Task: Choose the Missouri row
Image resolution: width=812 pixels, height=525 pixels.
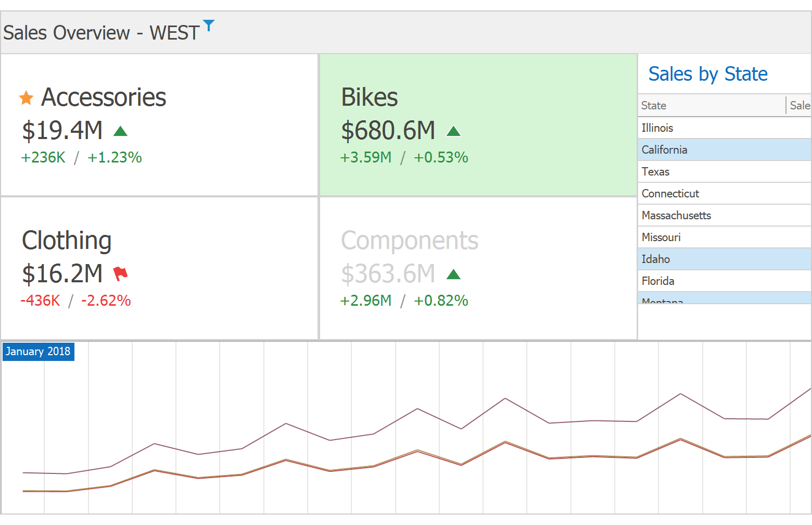Action: (x=724, y=237)
